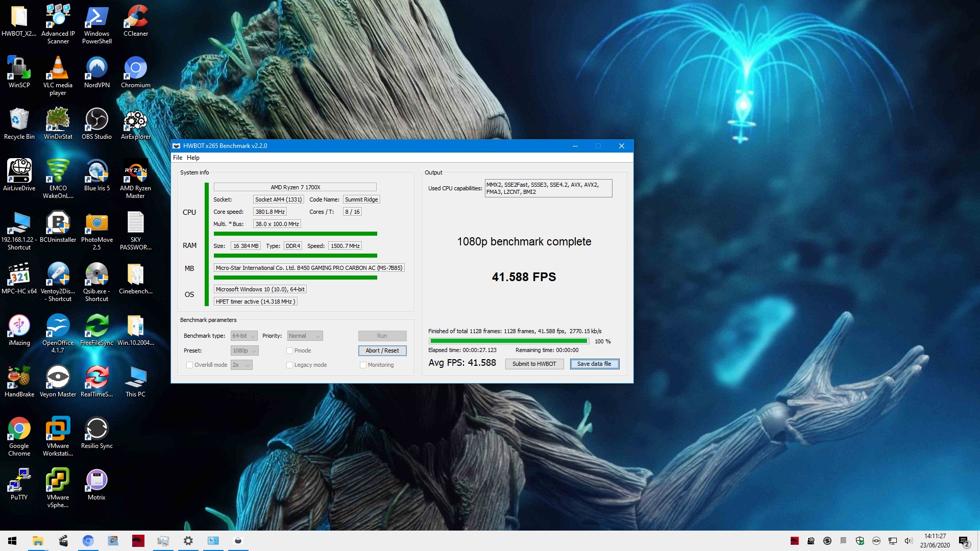This screenshot has width=980, height=551.
Task: Open AMD Ryzen Master shortcut
Action: [136, 179]
